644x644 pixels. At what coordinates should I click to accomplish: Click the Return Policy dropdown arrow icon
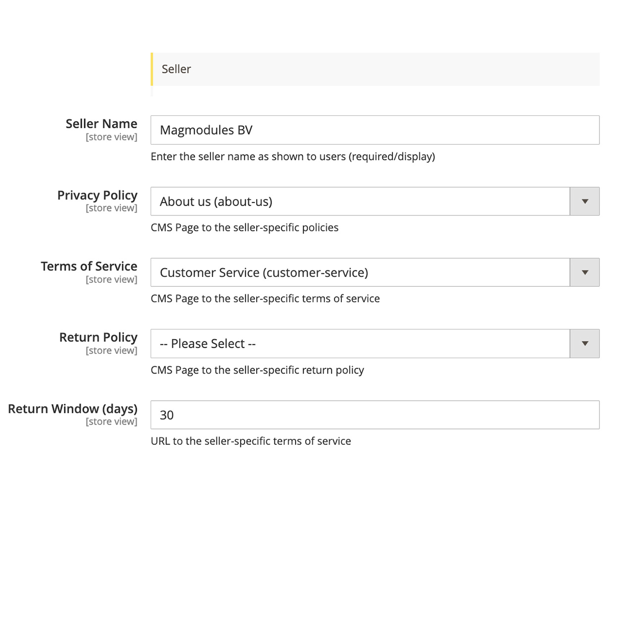[585, 343]
